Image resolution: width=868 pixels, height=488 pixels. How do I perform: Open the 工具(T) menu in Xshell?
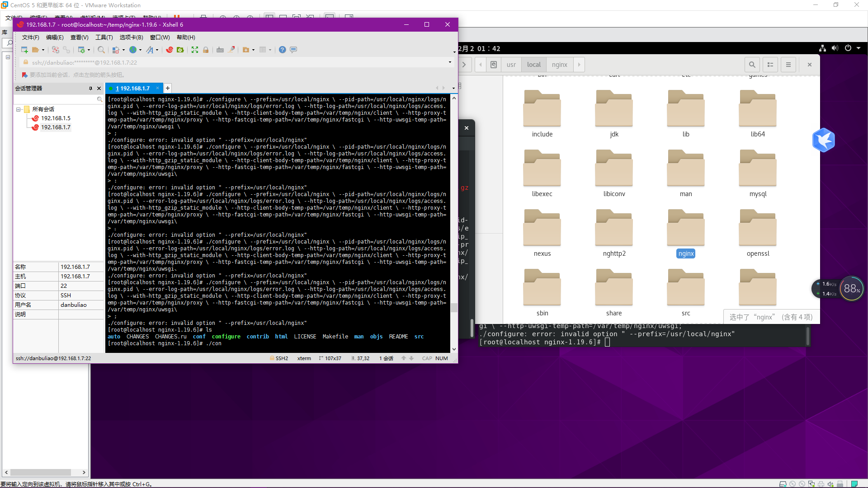[x=104, y=38]
